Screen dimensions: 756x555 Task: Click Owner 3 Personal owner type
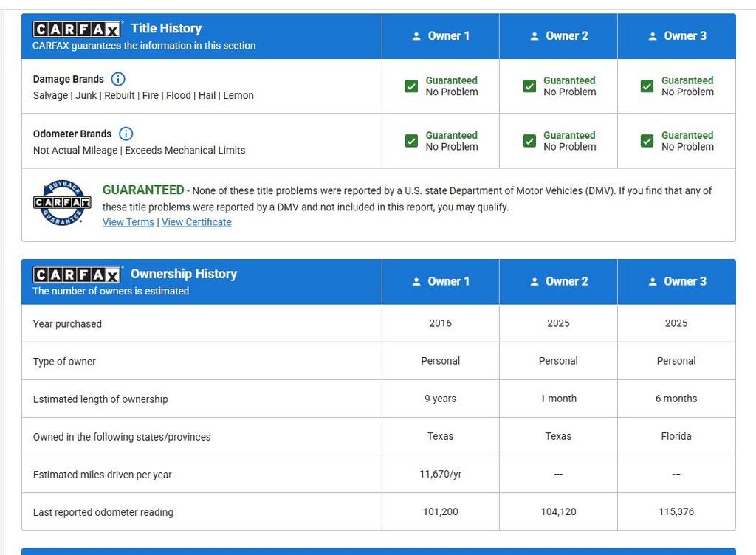(676, 361)
